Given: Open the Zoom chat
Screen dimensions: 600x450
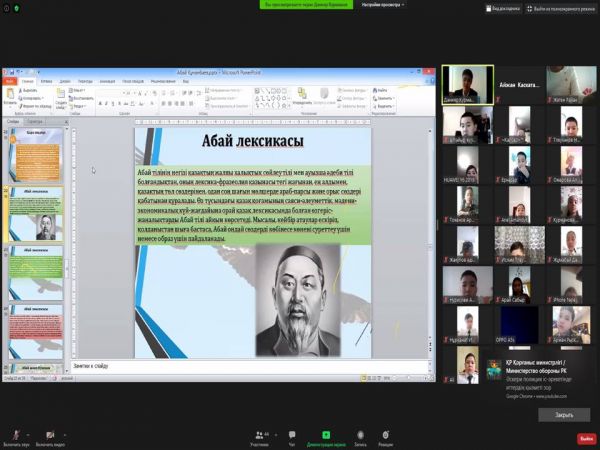Looking at the screenshot, I should [292, 435].
